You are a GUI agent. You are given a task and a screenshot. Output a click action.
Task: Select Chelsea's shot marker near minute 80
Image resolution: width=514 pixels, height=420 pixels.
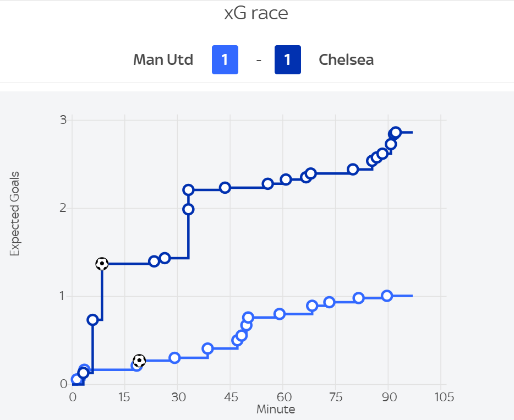click(x=353, y=169)
